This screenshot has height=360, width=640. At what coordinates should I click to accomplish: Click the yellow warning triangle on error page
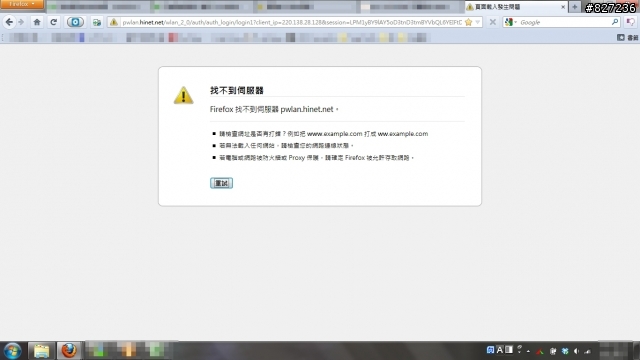(183, 95)
